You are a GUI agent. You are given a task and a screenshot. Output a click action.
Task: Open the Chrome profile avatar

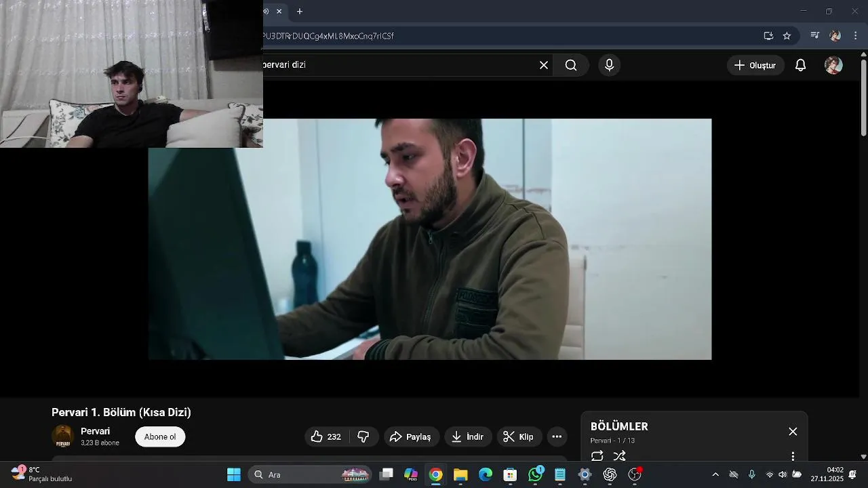tap(835, 35)
